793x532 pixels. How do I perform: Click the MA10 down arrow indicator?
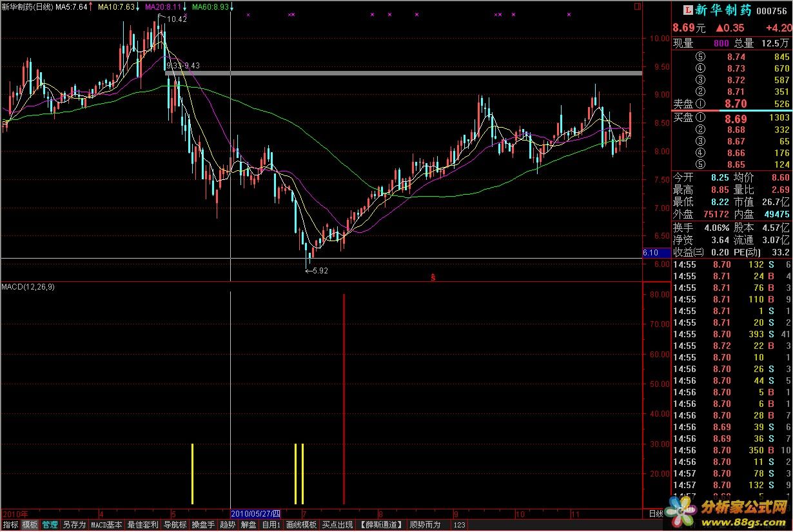click(138, 7)
